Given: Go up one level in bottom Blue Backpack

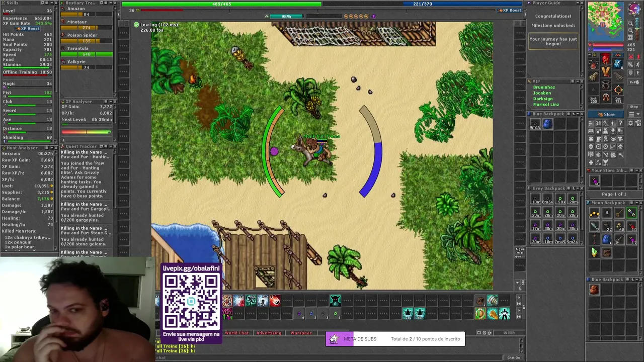Looking at the screenshot, I should tap(633, 280).
